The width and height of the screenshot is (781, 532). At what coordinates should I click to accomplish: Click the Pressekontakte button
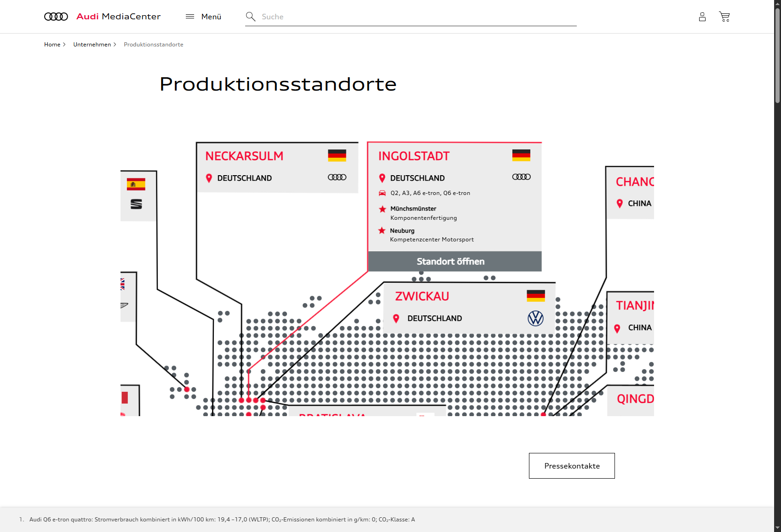tap(571, 466)
